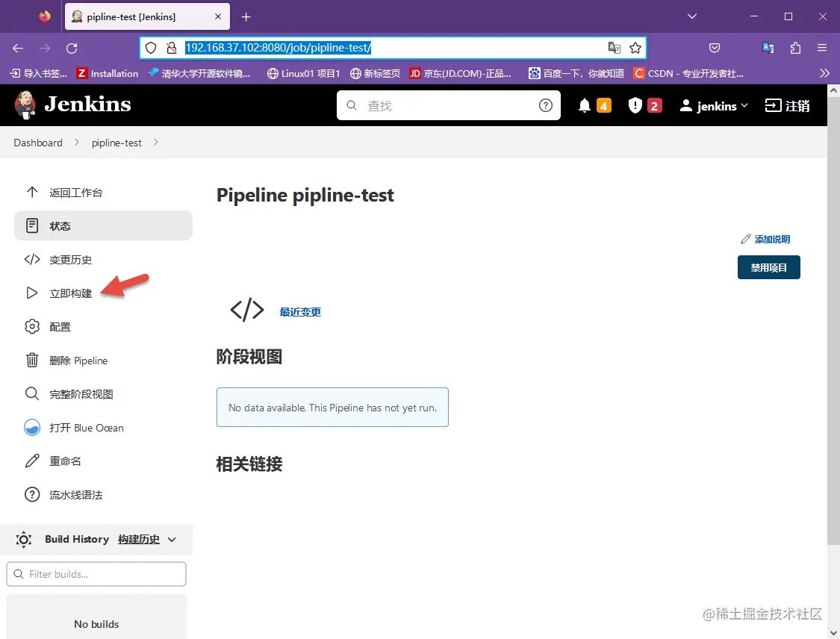Viewport: 840px width, 639px height.
Task: Open the list all tabs dropdown
Action: click(x=692, y=16)
